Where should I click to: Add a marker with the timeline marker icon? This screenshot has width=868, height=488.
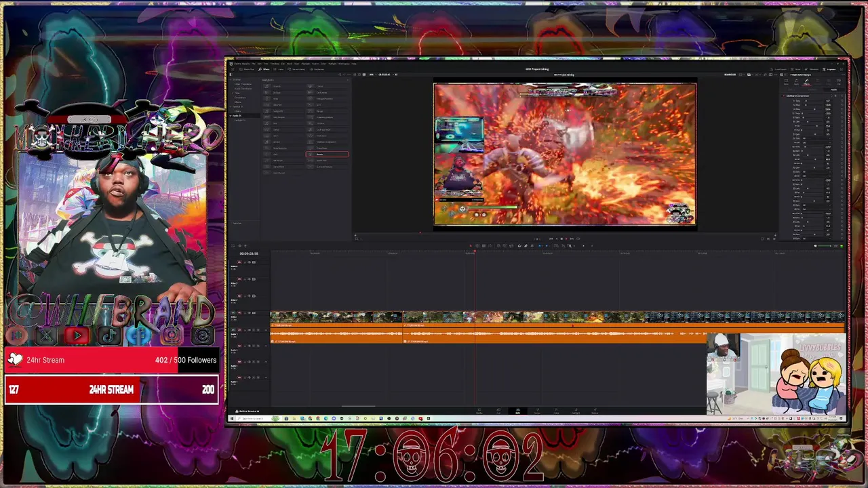[x=547, y=245]
